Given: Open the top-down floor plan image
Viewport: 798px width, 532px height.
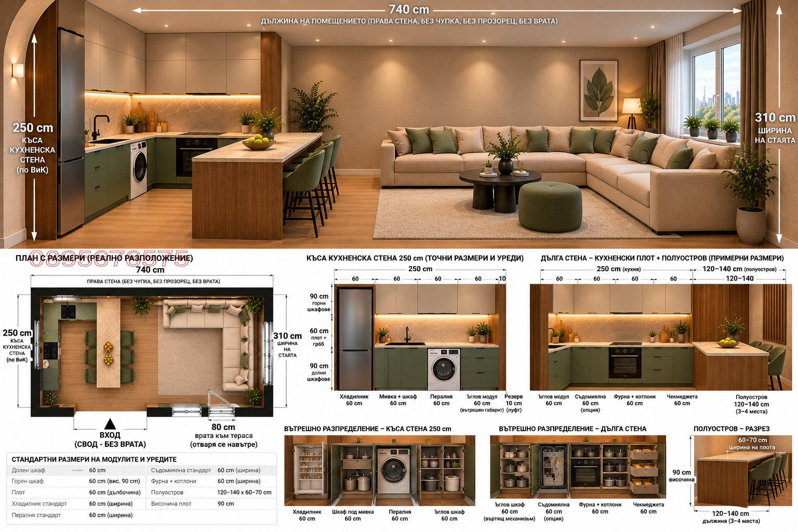Looking at the screenshot, I should [x=152, y=352].
